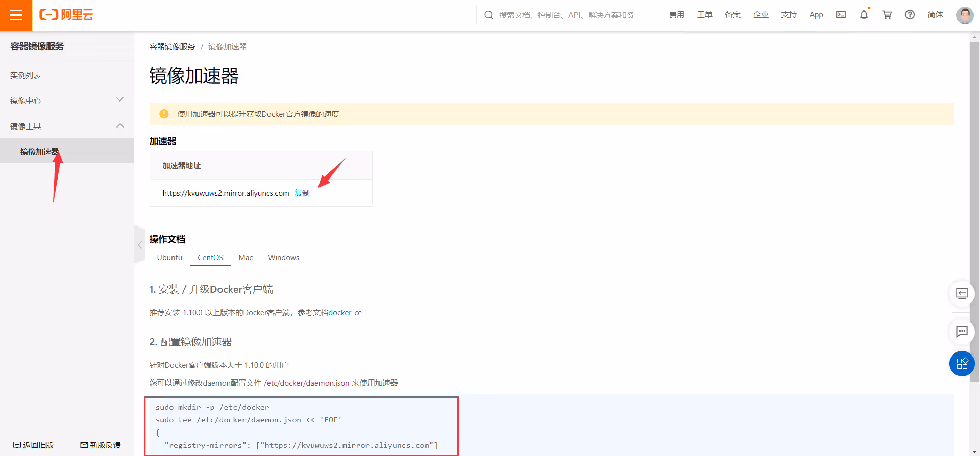Select 镜像加速器 in the sidebar

click(67, 151)
